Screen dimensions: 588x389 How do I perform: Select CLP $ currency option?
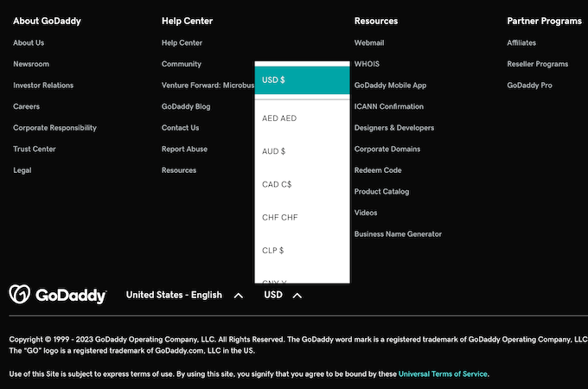tap(302, 251)
